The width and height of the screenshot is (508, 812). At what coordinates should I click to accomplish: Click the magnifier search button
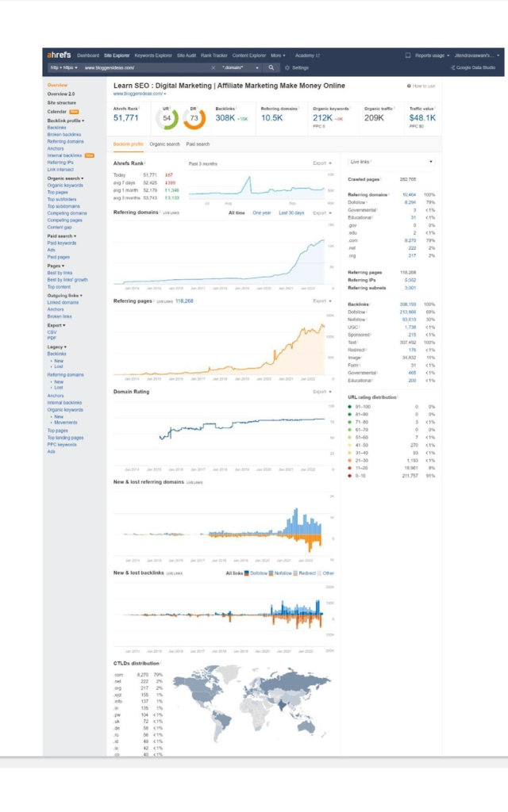click(271, 67)
